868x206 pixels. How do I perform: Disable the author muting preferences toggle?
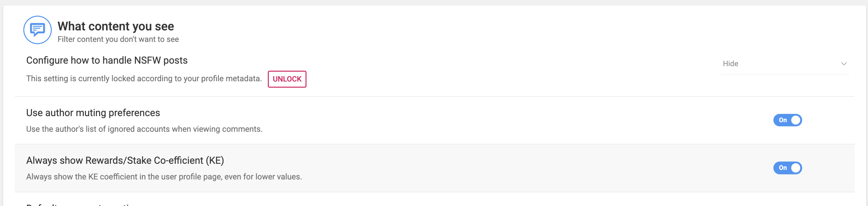787,120
